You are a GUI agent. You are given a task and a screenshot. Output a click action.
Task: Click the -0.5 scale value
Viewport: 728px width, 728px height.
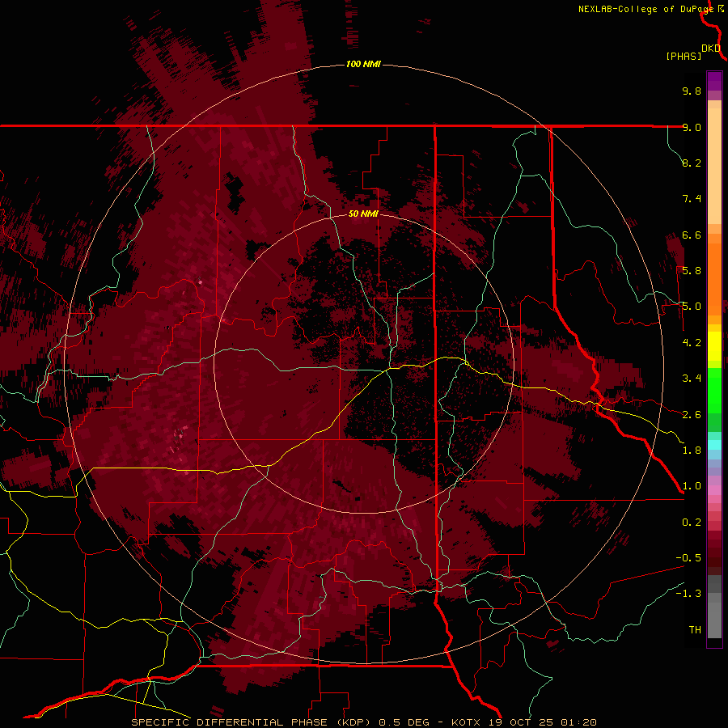[x=688, y=558]
